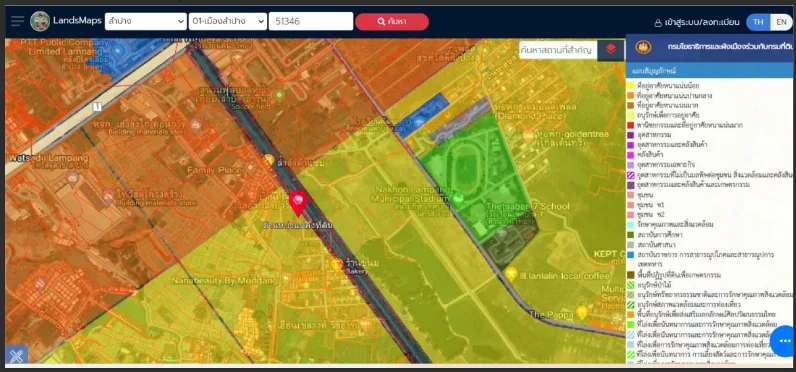
Task: Open the measurement tools icon at map corner
Action: [x=16, y=355]
